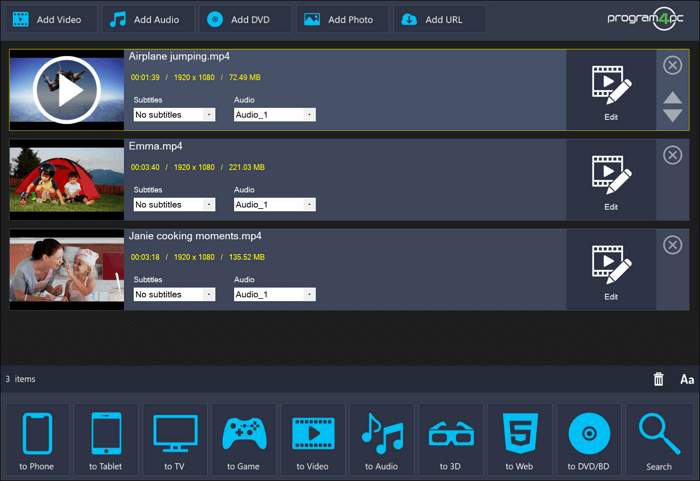Screen dimensions: 700x481
Task: Click the Aa text size icon
Action: (687, 379)
